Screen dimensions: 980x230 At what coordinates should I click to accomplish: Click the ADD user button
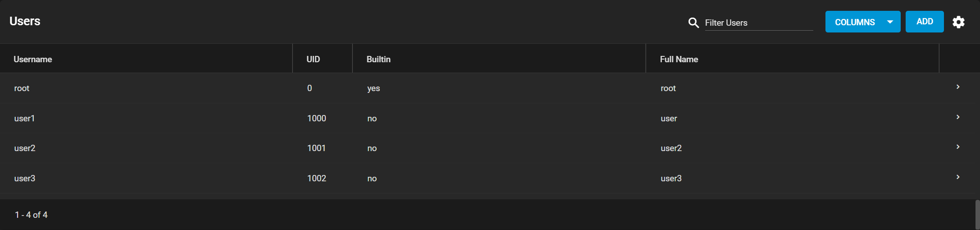pyautogui.click(x=925, y=22)
